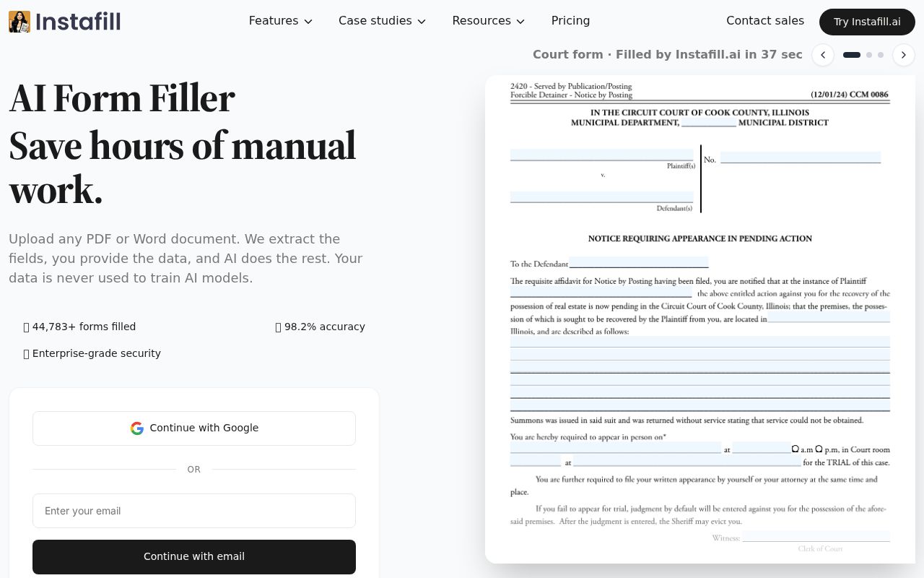
Task: Click the Instafill logo icon
Action: (19, 22)
